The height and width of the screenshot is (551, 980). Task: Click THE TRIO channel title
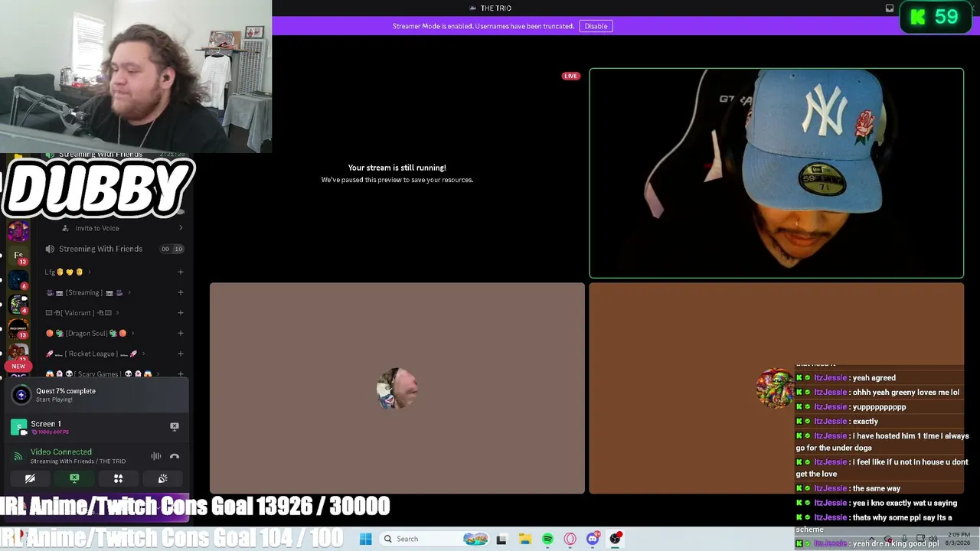(495, 8)
